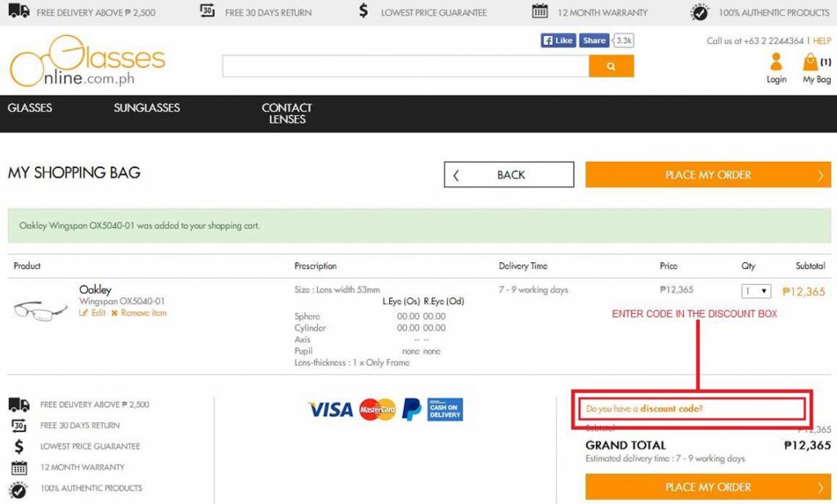Click the PayPal payment logo

click(412, 409)
